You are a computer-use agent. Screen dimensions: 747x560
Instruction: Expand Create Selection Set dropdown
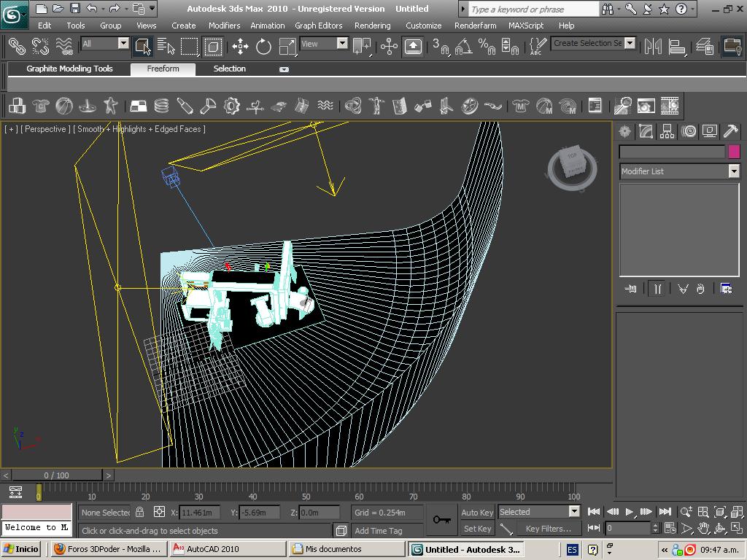pos(630,43)
